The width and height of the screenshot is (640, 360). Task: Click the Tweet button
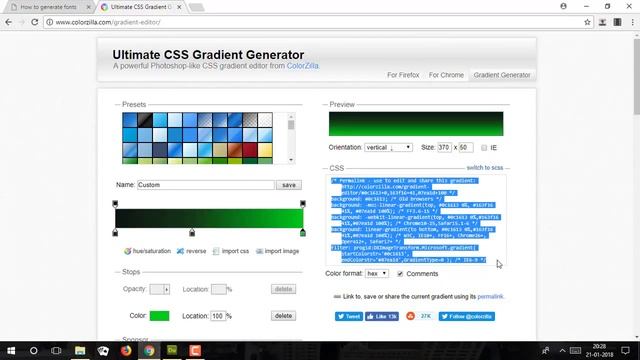349,316
